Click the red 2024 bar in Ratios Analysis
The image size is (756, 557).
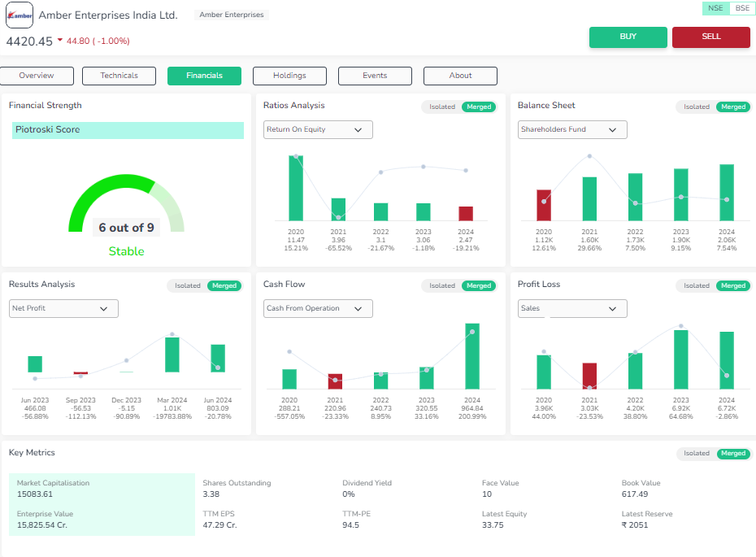[466, 214]
